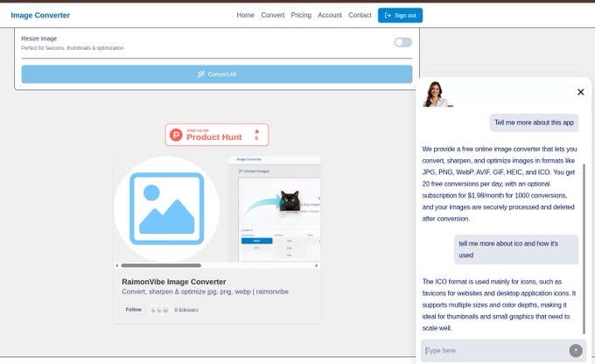This screenshot has width=595, height=364.
Task: Click the ICO format answer paragraph
Action: [x=499, y=304]
